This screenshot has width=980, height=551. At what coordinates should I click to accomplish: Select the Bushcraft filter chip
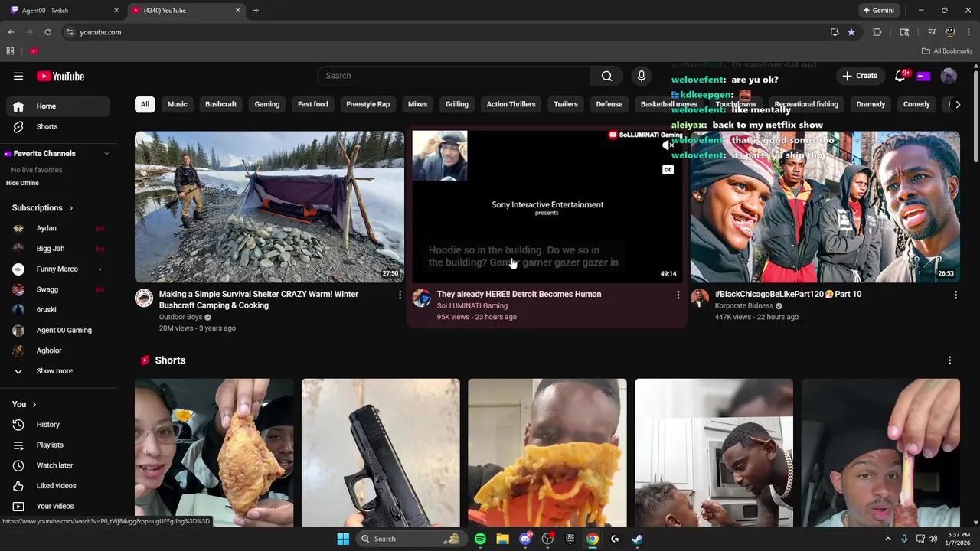click(x=220, y=104)
